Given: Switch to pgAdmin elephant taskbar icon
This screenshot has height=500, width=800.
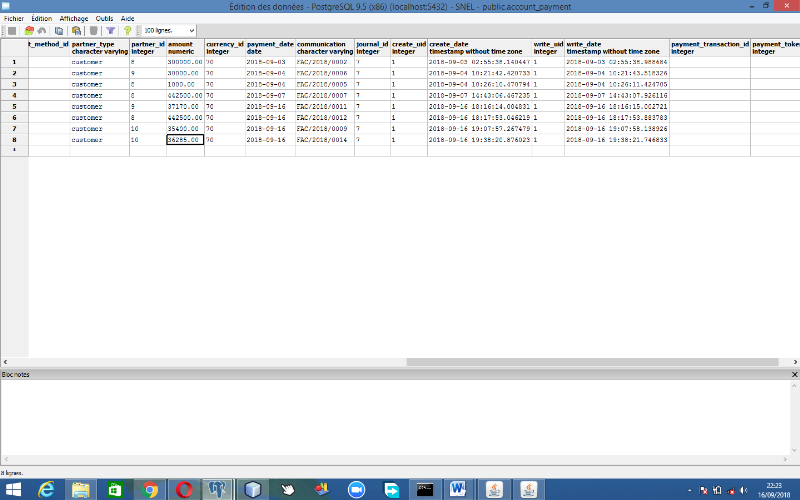Looking at the screenshot, I should tap(218, 490).
